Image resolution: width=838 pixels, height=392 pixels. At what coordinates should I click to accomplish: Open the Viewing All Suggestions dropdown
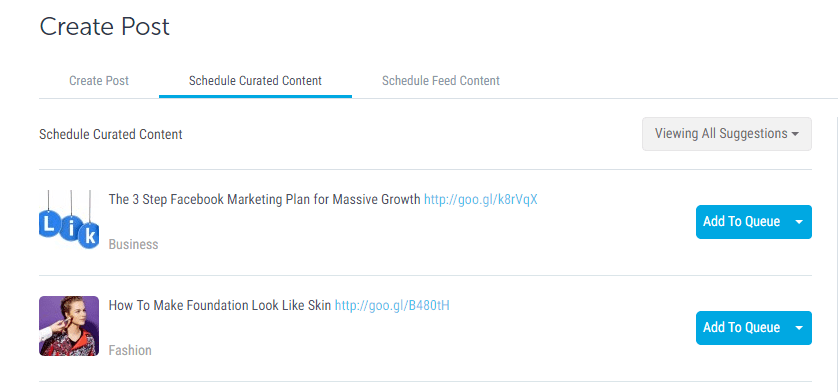(727, 134)
